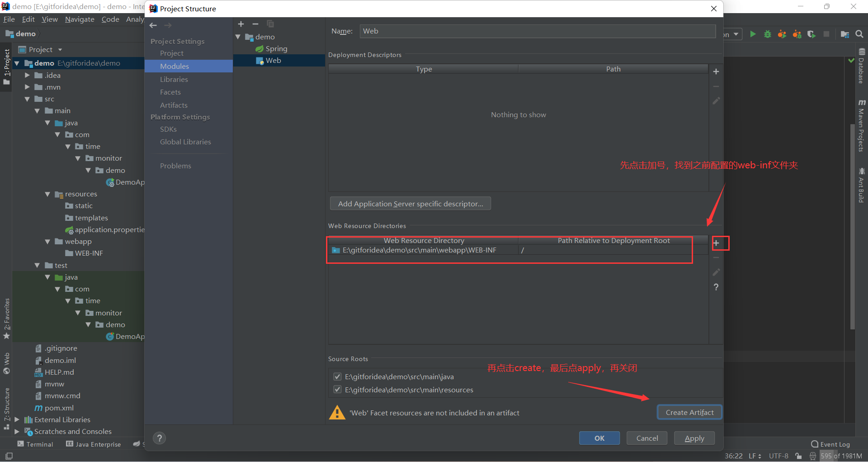Select Artifacts in Project Settings
The width and height of the screenshot is (868, 462).
pyautogui.click(x=174, y=105)
